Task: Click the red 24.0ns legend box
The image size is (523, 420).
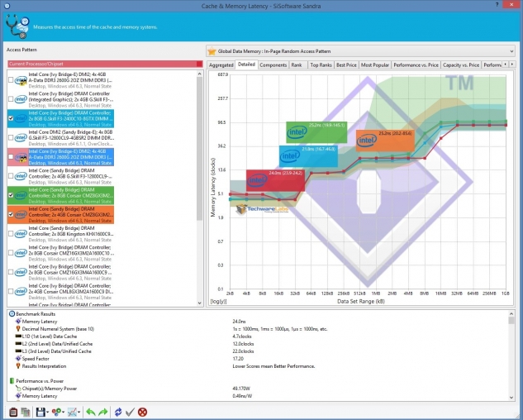Action: [275, 180]
